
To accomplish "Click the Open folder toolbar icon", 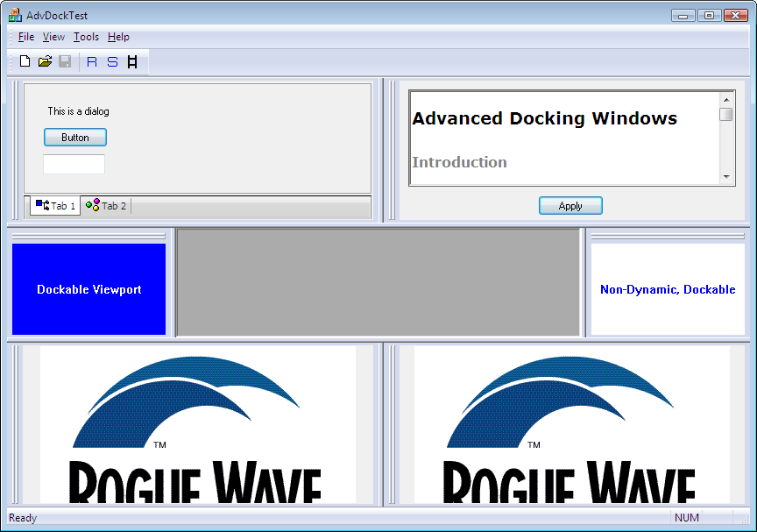I will (x=45, y=61).
